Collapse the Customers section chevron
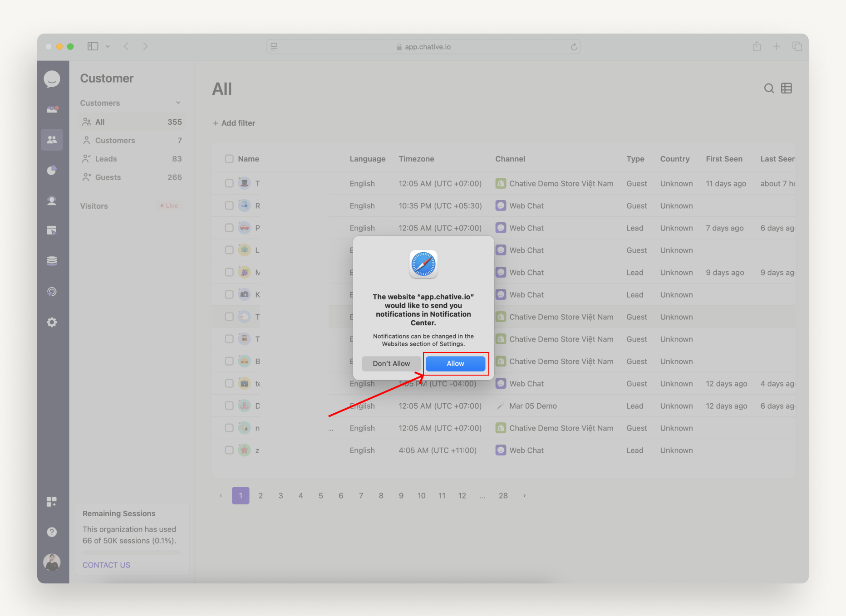846x616 pixels. tap(178, 103)
